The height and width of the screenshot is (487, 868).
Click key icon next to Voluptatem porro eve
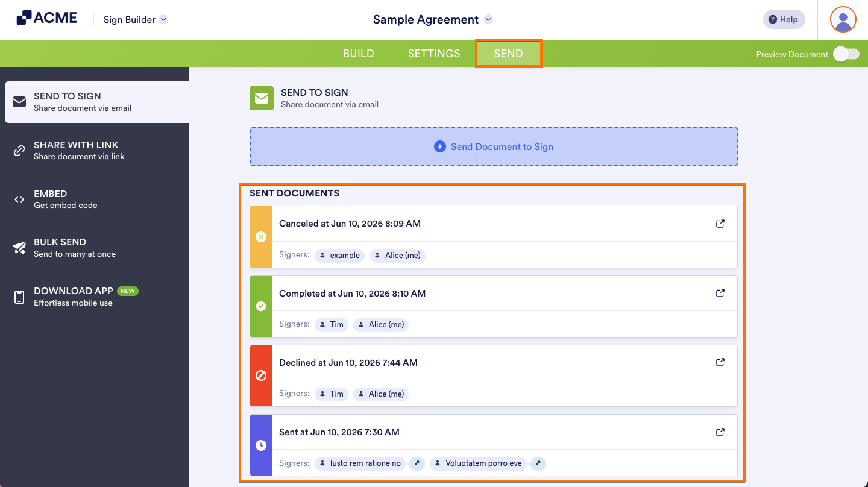[538, 463]
